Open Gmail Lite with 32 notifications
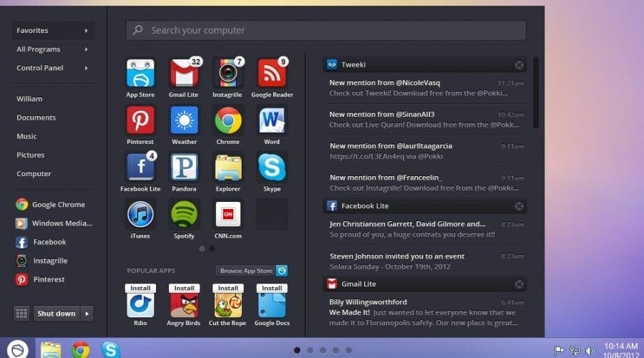Image resolution: width=644 pixels, height=358 pixels. (x=184, y=73)
